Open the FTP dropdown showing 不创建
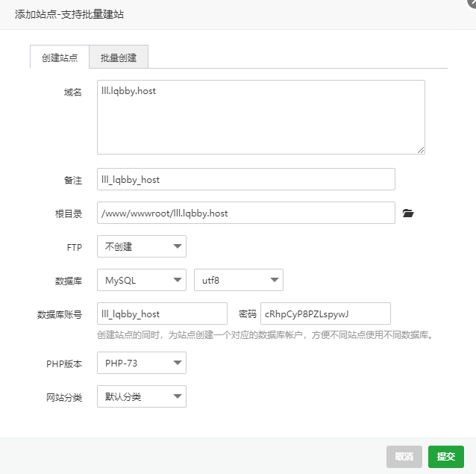The height and width of the screenshot is (474, 476). pos(142,246)
